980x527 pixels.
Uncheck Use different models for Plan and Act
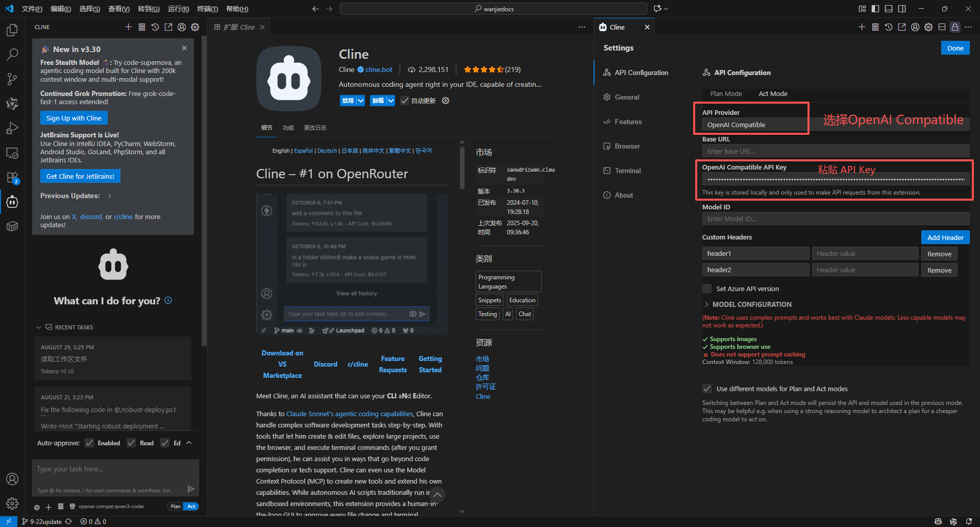pyautogui.click(x=707, y=389)
